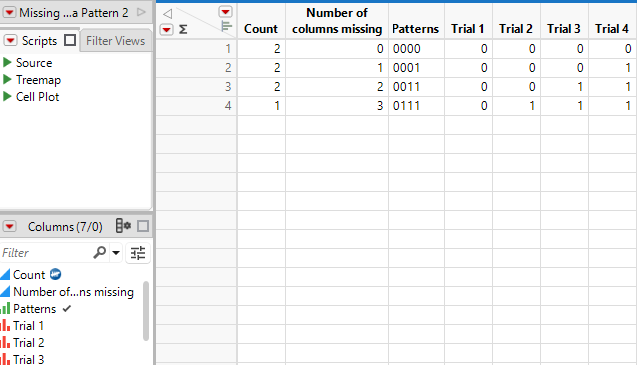Select the Trial 4 column header
637x365 pixels.
611,29
